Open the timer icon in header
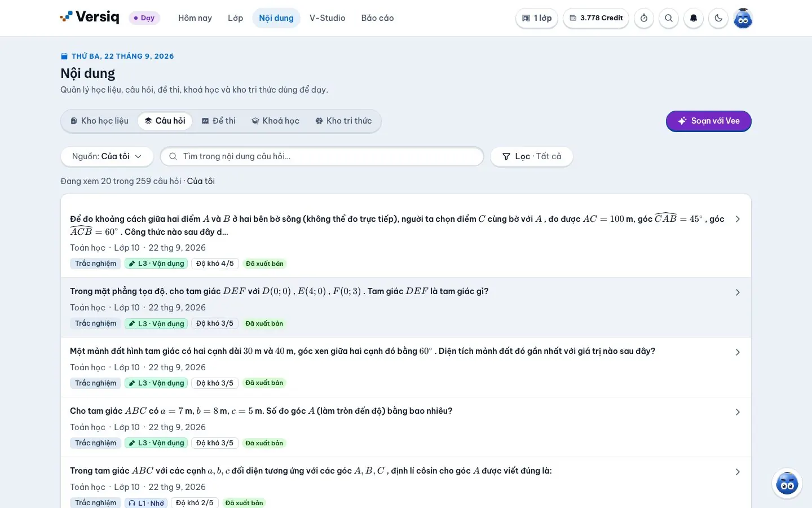Image resolution: width=812 pixels, height=508 pixels. (644, 18)
